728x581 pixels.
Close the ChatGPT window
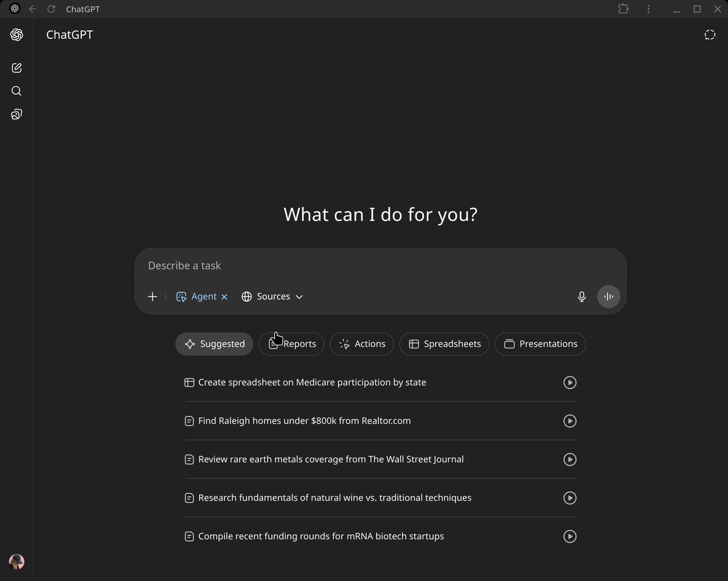click(x=716, y=9)
